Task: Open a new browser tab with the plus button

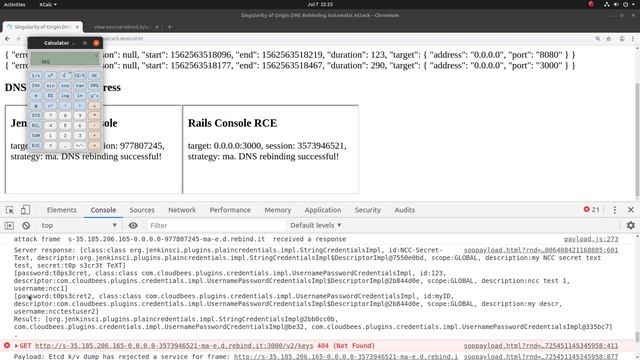Action: 169,27
